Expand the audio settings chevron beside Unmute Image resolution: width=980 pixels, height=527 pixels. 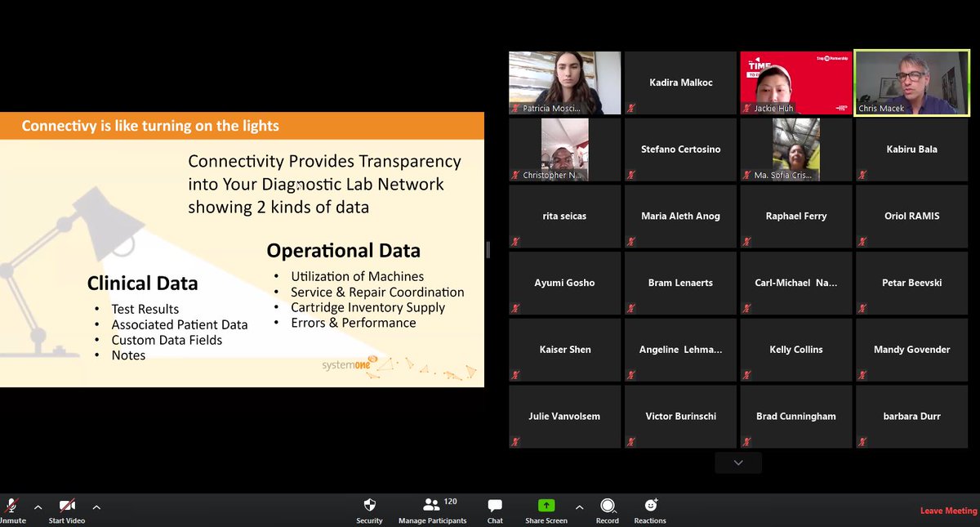coord(37,507)
